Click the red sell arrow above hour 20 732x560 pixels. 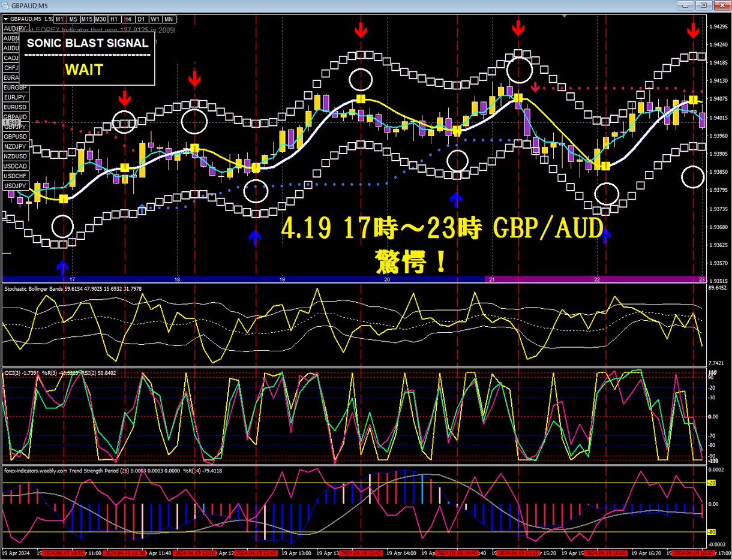[361, 29]
